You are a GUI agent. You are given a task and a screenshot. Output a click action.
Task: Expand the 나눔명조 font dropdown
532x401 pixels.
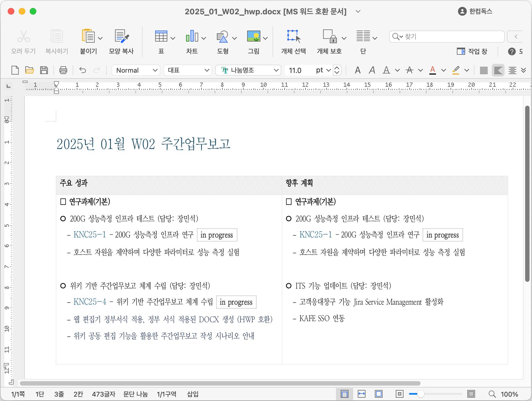276,70
